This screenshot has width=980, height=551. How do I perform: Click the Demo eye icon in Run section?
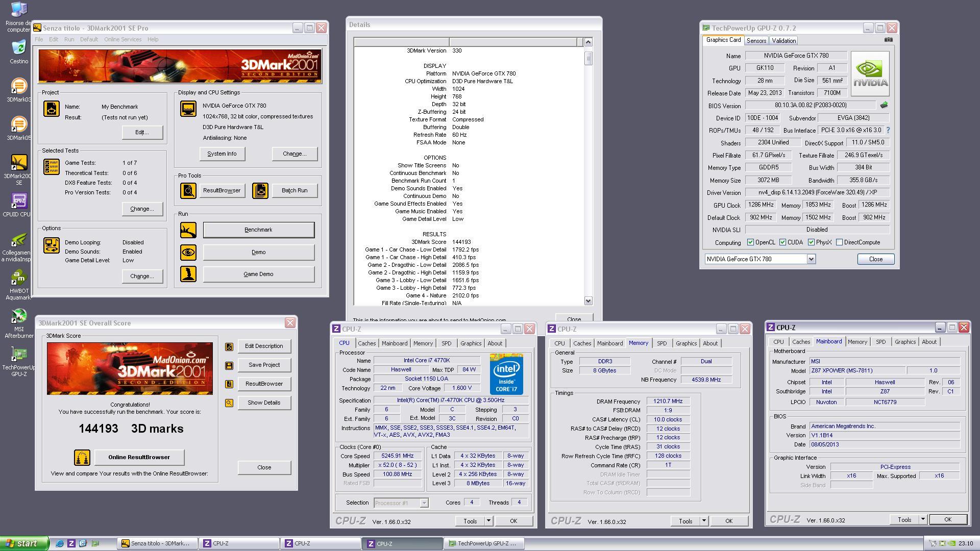188,252
